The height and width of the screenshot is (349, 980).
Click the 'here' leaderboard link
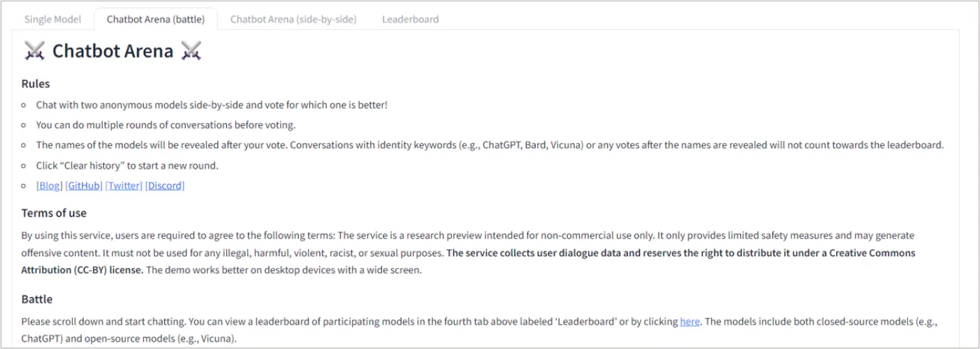pos(689,321)
